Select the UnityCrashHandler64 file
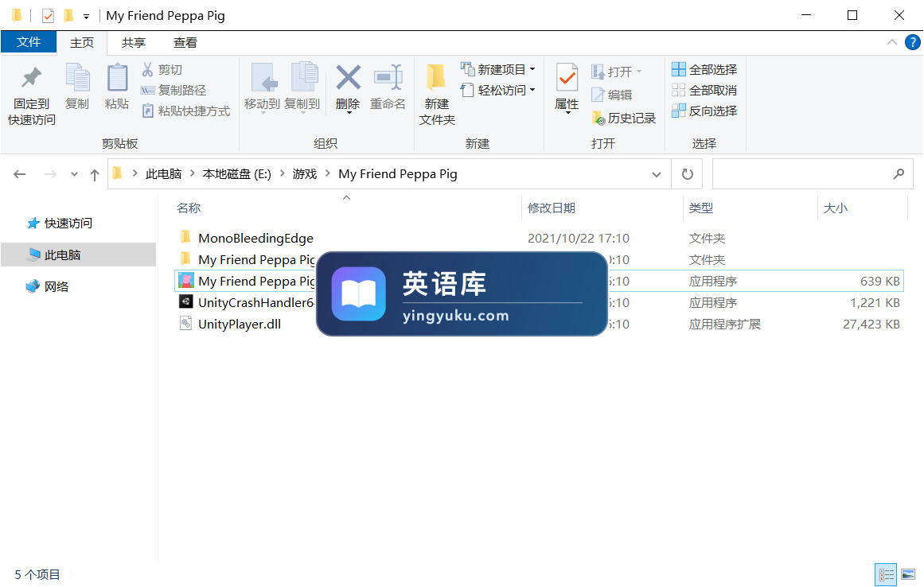924x587 pixels. tap(256, 302)
